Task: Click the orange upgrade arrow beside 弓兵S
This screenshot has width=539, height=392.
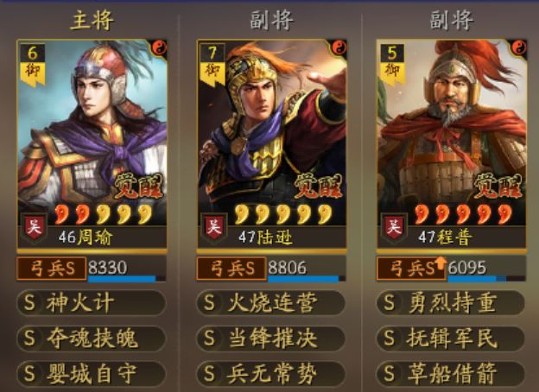Action: (440, 262)
